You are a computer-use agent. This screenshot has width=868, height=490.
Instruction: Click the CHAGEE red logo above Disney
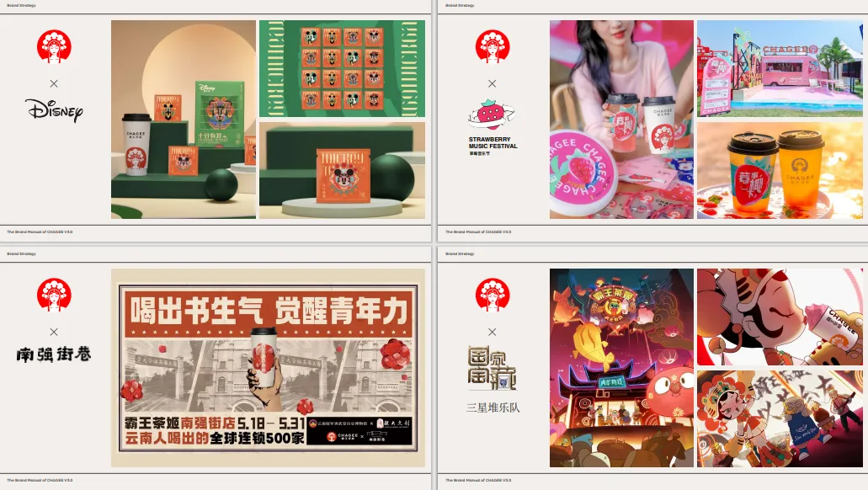click(x=54, y=46)
